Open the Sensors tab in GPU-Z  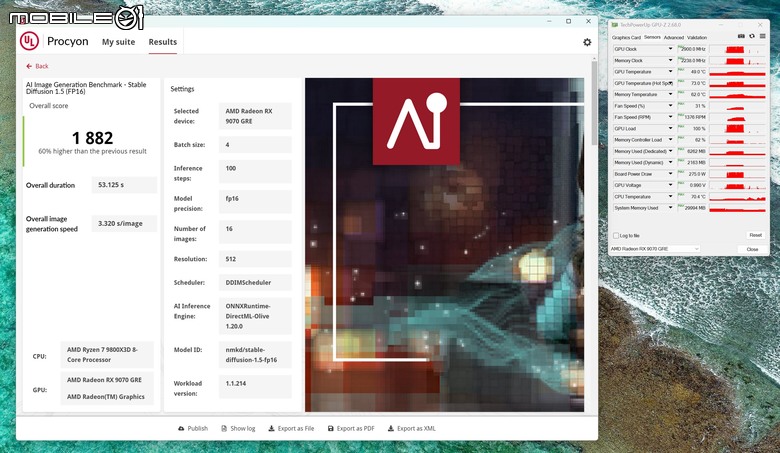click(652, 37)
